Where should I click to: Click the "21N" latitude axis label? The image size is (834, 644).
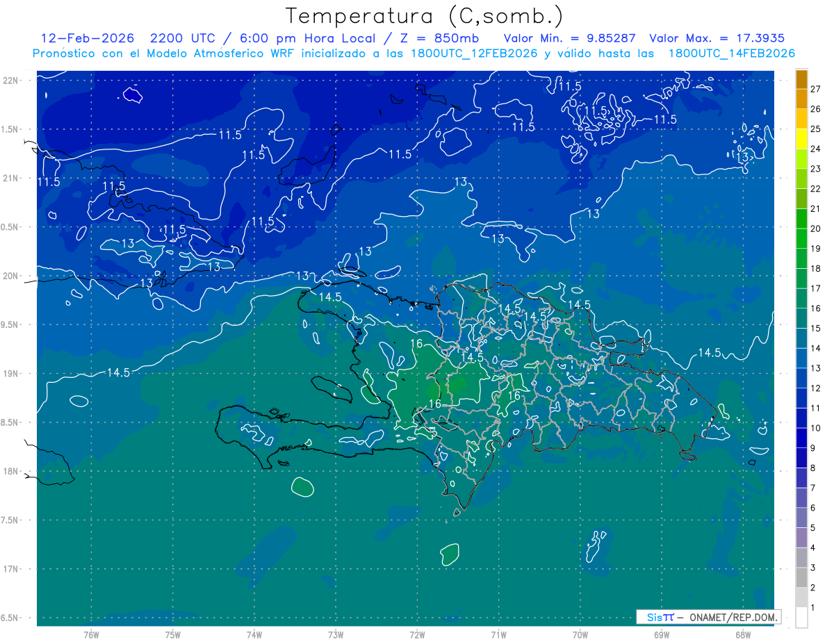(11, 179)
